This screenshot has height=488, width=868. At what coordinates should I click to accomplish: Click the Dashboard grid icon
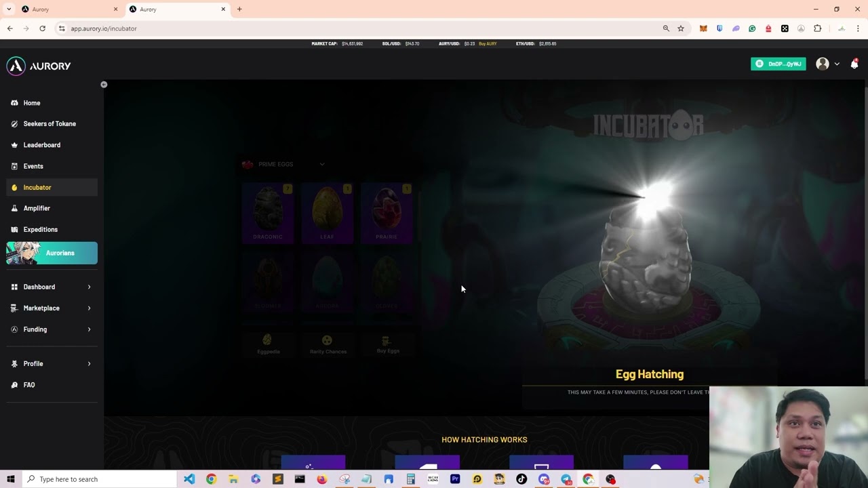click(14, 287)
